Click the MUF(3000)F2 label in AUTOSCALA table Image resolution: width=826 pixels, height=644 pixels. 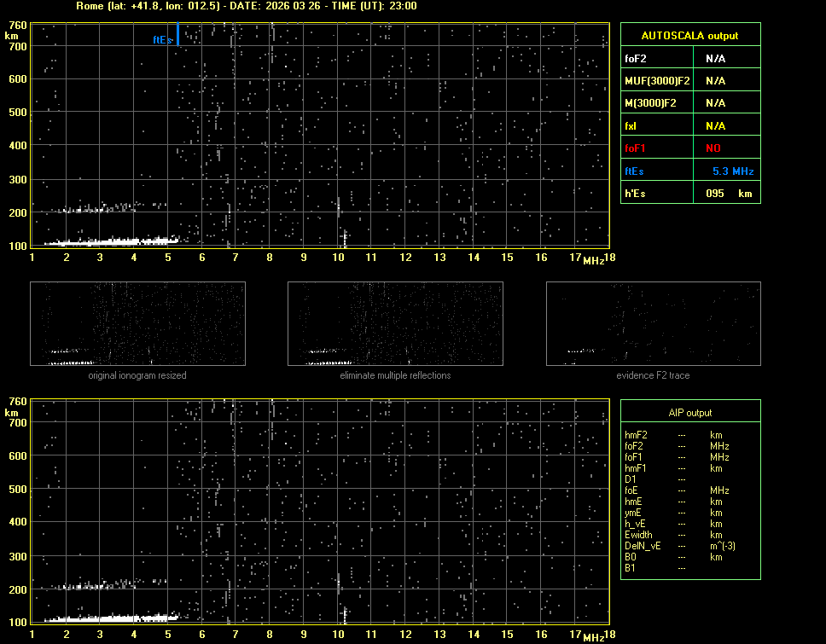pyautogui.click(x=657, y=81)
